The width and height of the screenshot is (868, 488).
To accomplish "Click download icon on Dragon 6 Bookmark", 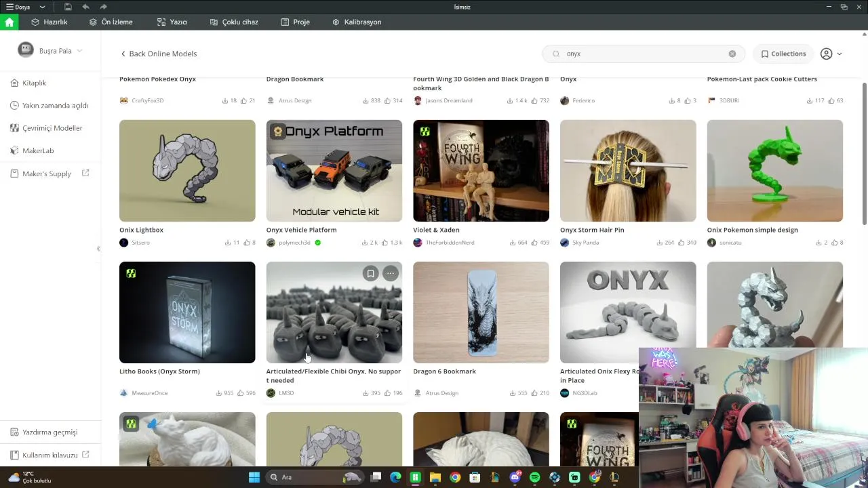I will [513, 393].
